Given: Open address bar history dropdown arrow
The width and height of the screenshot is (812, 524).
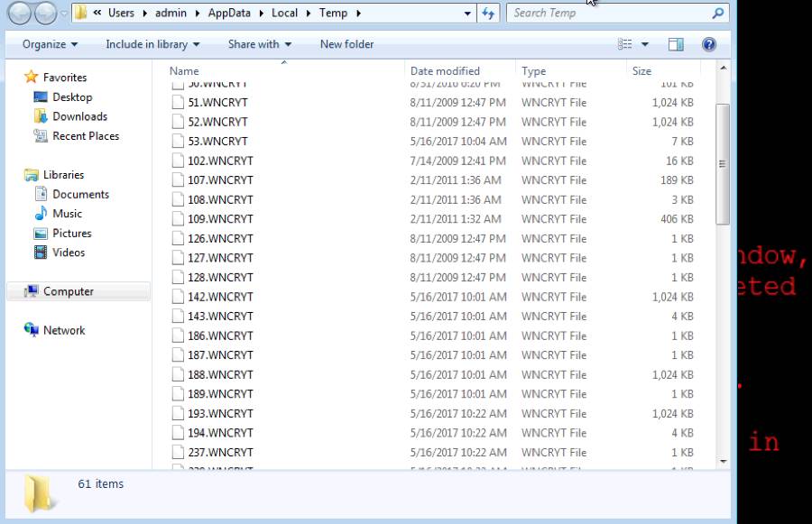Looking at the screenshot, I should (x=466, y=14).
